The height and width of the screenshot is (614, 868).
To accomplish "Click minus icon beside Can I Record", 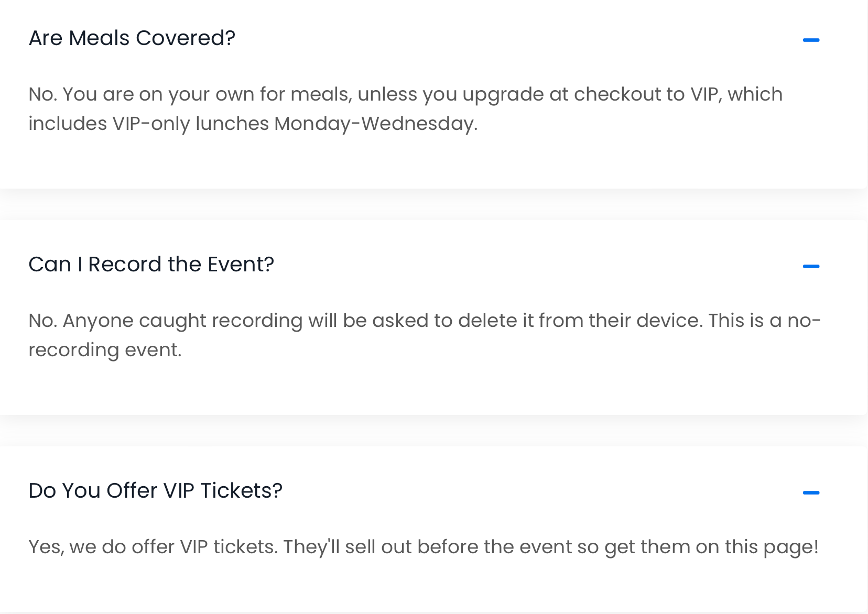I will (811, 266).
